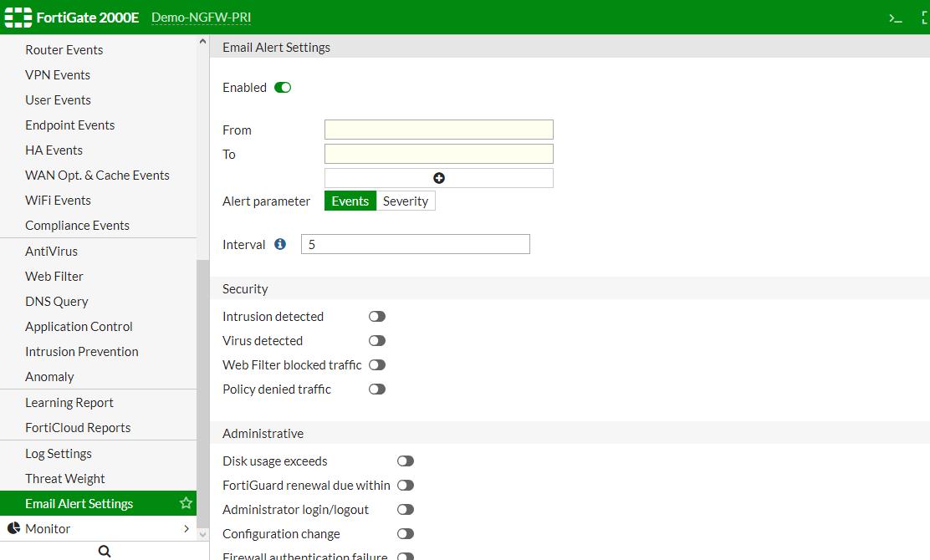
Task: Enable FortiGuard renewal due within alert
Action: (406, 486)
